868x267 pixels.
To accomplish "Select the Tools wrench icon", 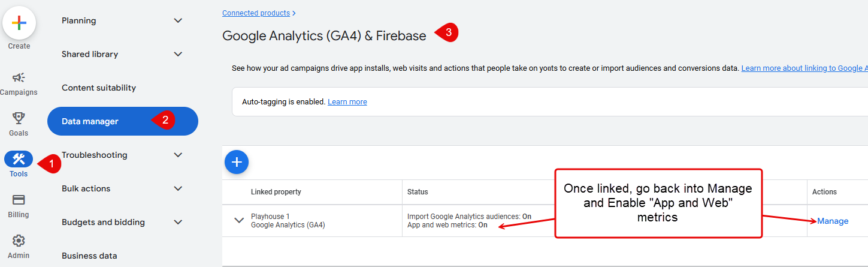I will (x=19, y=159).
